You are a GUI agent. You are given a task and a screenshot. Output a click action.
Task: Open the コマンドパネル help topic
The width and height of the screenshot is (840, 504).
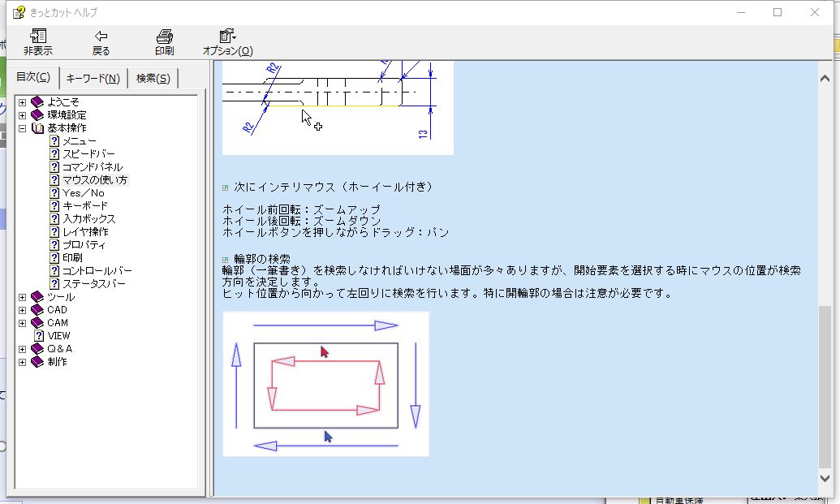pos(93,166)
